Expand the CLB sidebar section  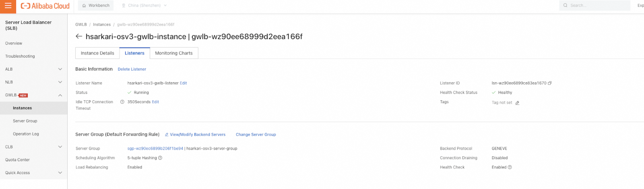pyautogui.click(x=60, y=147)
